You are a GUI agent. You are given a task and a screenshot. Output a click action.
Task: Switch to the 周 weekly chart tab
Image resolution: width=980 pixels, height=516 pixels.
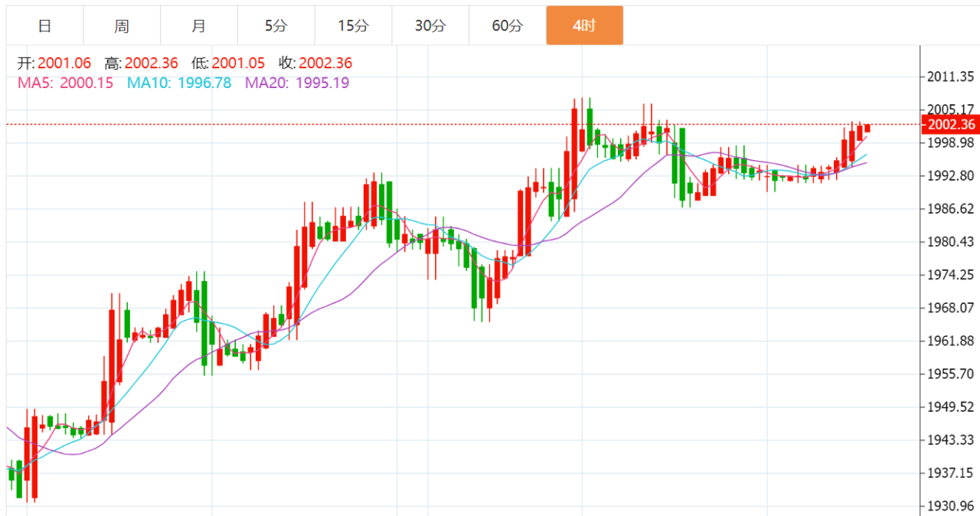(x=122, y=25)
